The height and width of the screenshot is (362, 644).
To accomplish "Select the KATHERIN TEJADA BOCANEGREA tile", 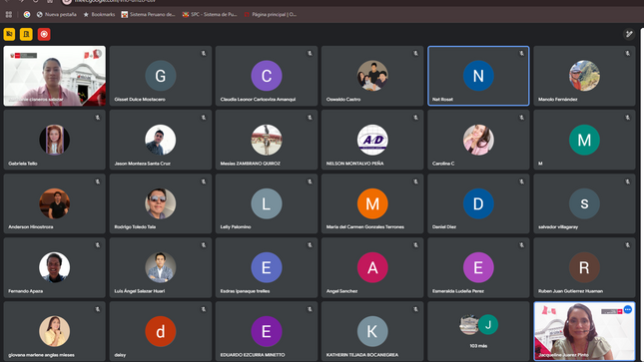I will pyautogui.click(x=372, y=331).
